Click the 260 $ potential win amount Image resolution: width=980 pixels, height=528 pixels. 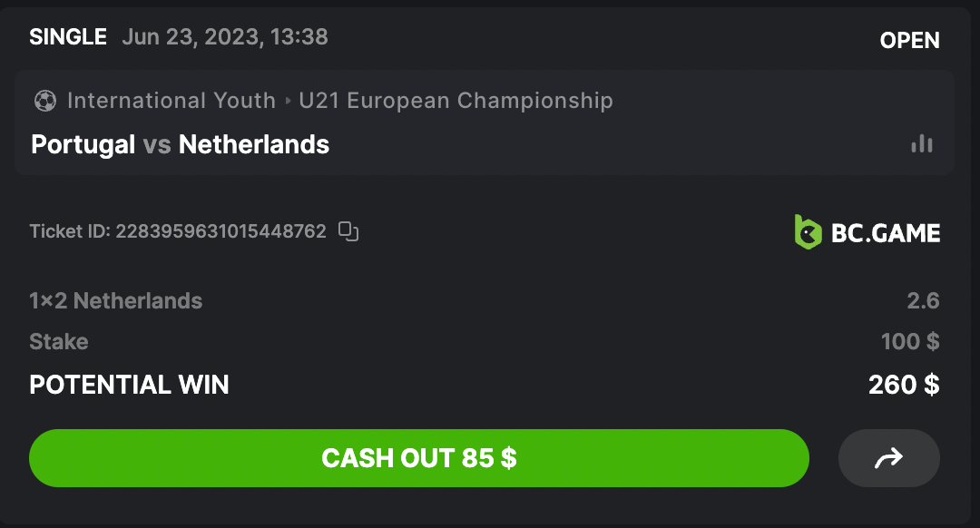tap(903, 385)
